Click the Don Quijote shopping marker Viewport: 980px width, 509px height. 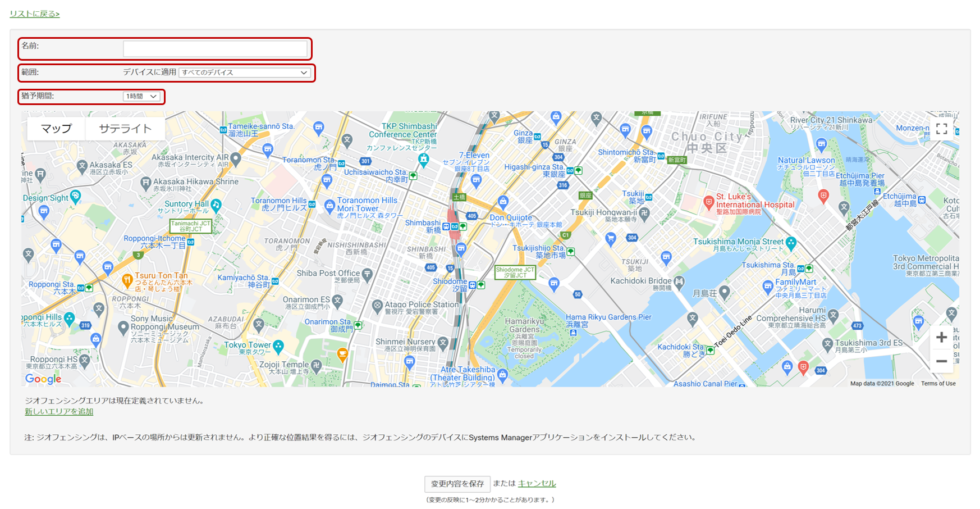pyautogui.click(x=503, y=202)
